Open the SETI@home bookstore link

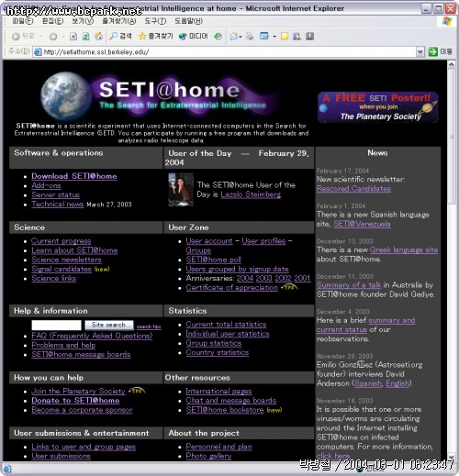(x=225, y=410)
